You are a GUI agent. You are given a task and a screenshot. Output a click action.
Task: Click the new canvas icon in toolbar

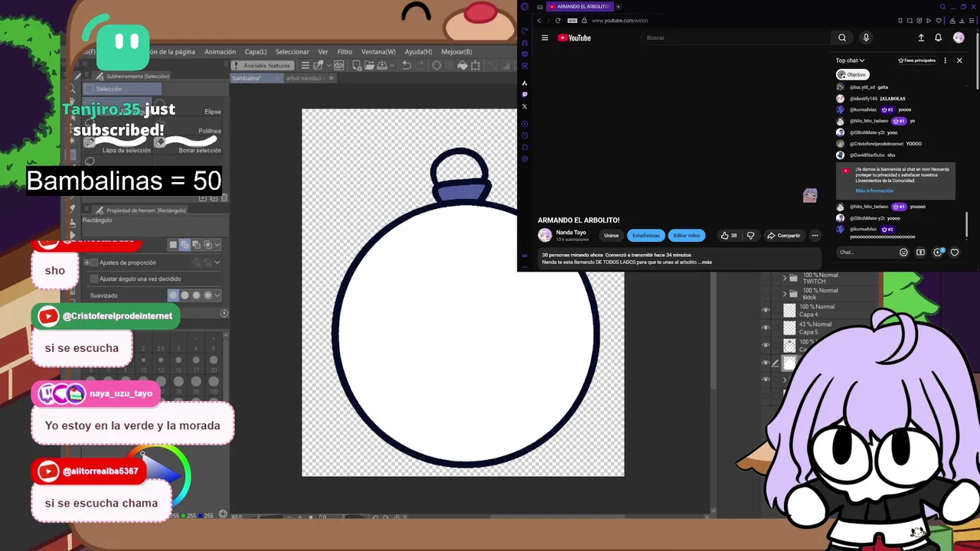[x=358, y=66]
